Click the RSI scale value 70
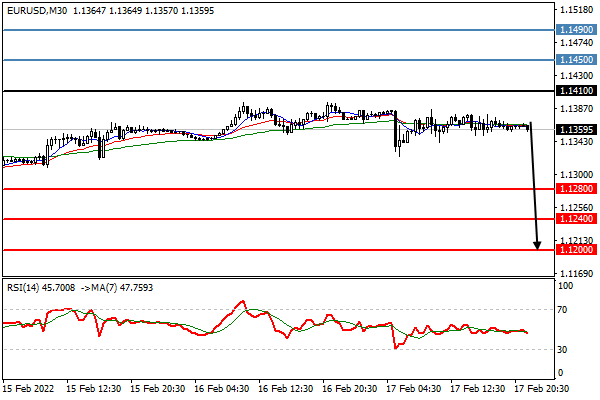Screen dimensions: 600x400 pyautogui.click(x=562, y=310)
